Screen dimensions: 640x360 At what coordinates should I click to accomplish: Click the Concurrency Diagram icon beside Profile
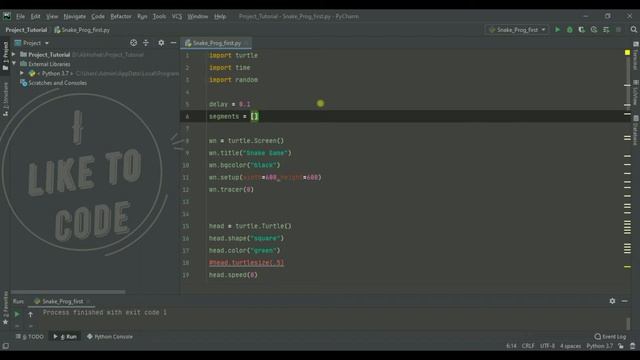(x=606, y=30)
